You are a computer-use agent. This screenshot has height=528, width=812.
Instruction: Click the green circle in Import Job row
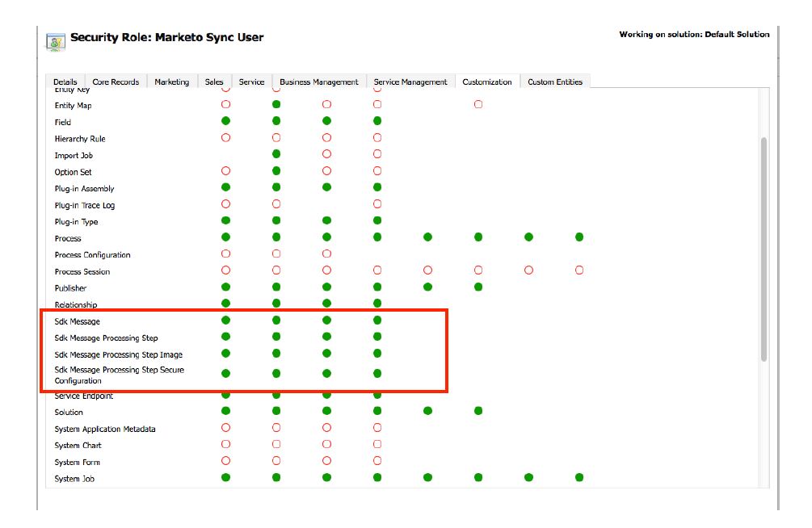point(276,154)
